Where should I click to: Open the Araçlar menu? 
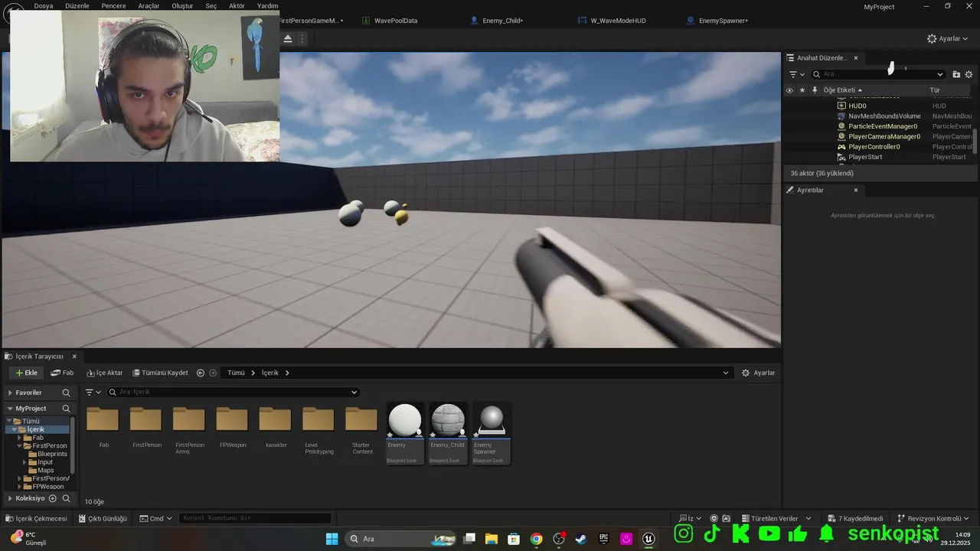coord(149,5)
